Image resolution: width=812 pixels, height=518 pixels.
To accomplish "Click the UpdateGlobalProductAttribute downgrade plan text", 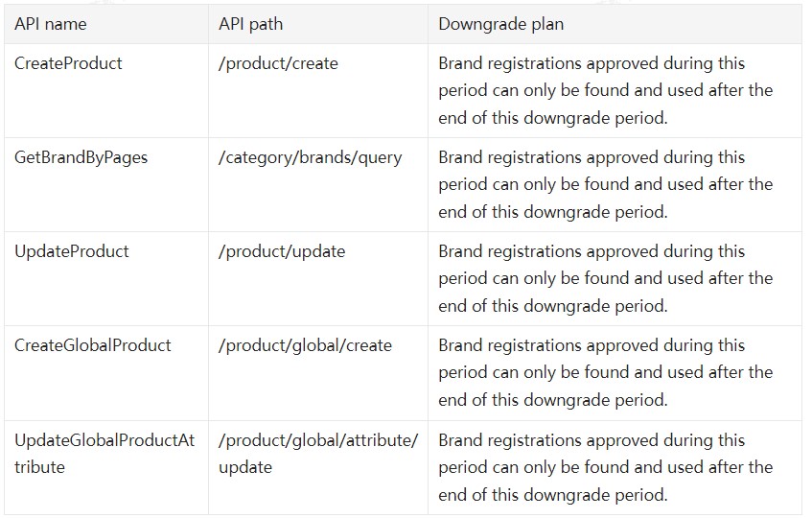I will pyautogui.click(x=605, y=467).
